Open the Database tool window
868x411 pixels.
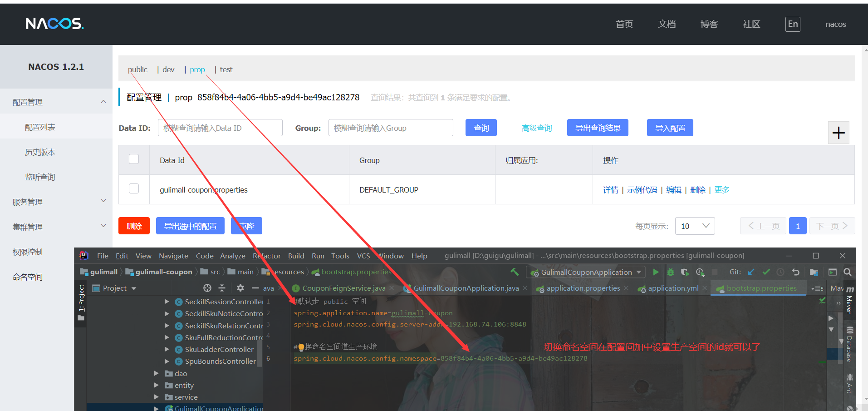pos(849,344)
